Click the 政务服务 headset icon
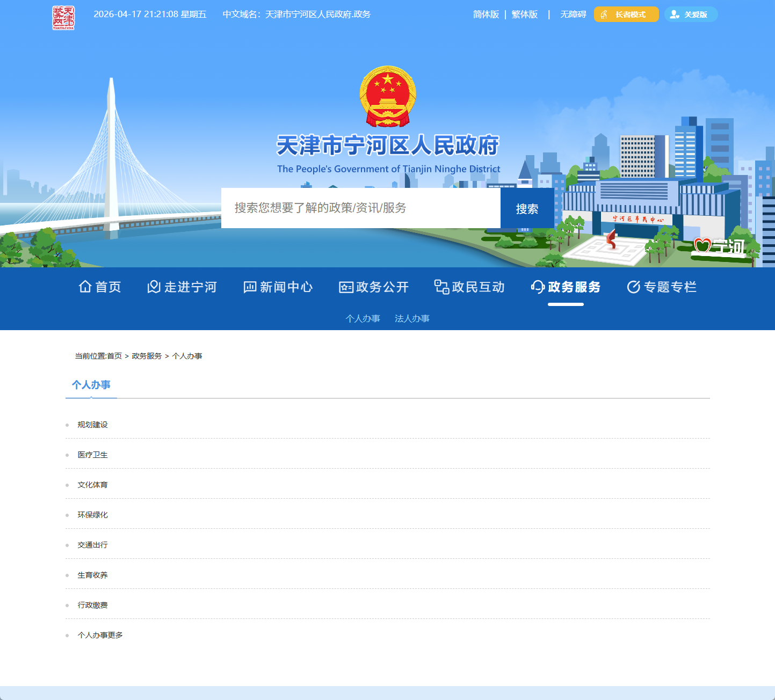 click(x=537, y=287)
